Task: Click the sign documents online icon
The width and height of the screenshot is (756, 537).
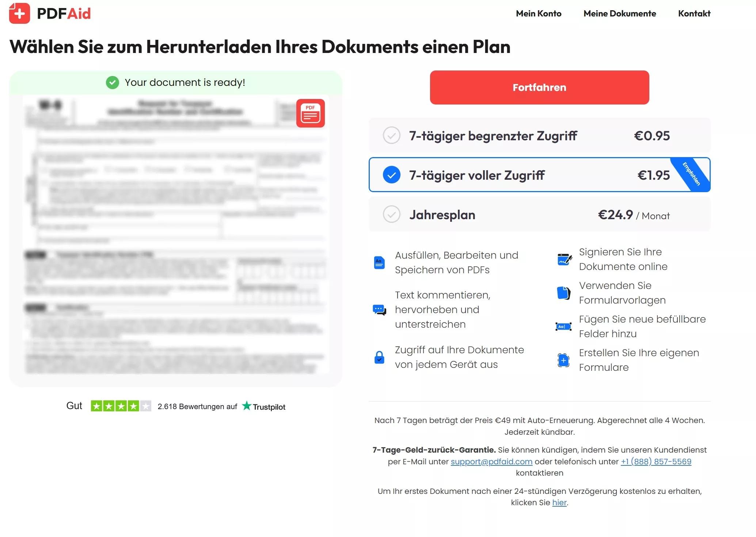Action: click(x=564, y=259)
